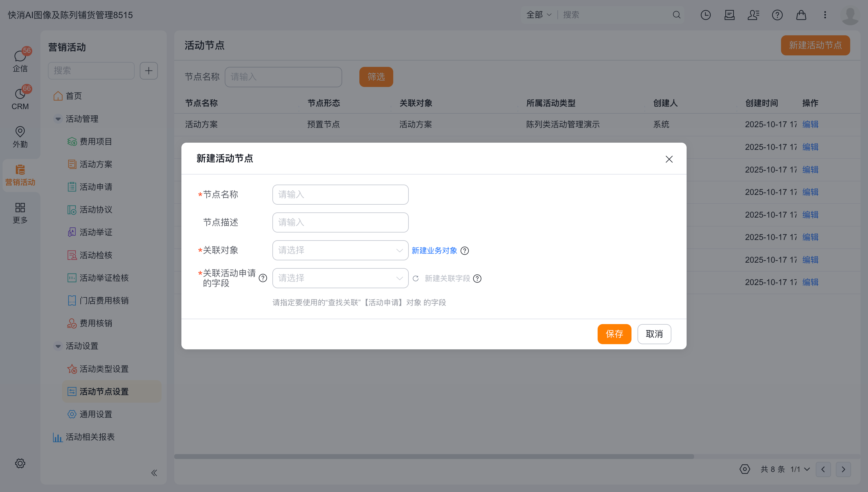Click the 新建活动节点 button at top right
This screenshot has height=492, width=868.
(815, 45)
